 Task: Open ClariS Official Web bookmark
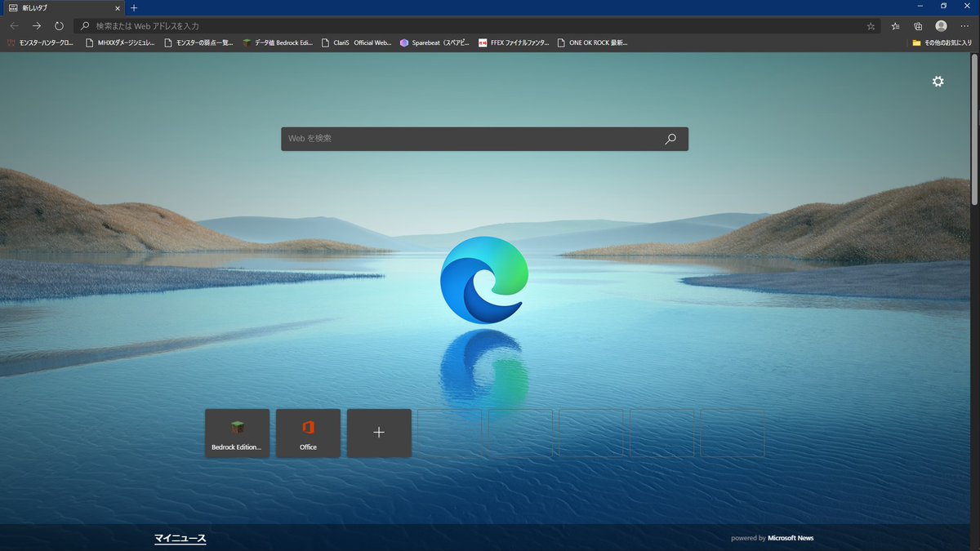[x=356, y=42]
